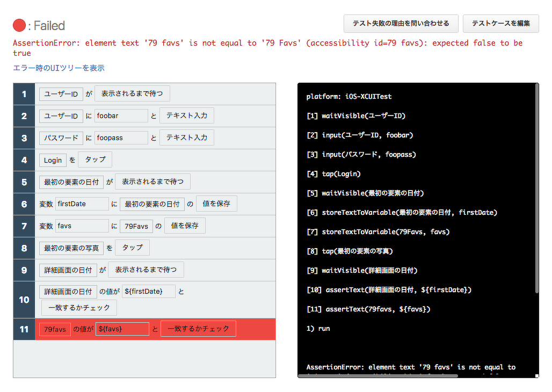Click the ${firstDate} field in step 10
Screen dimensions: 552x392
pyautogui.click(x=148, y=292)
